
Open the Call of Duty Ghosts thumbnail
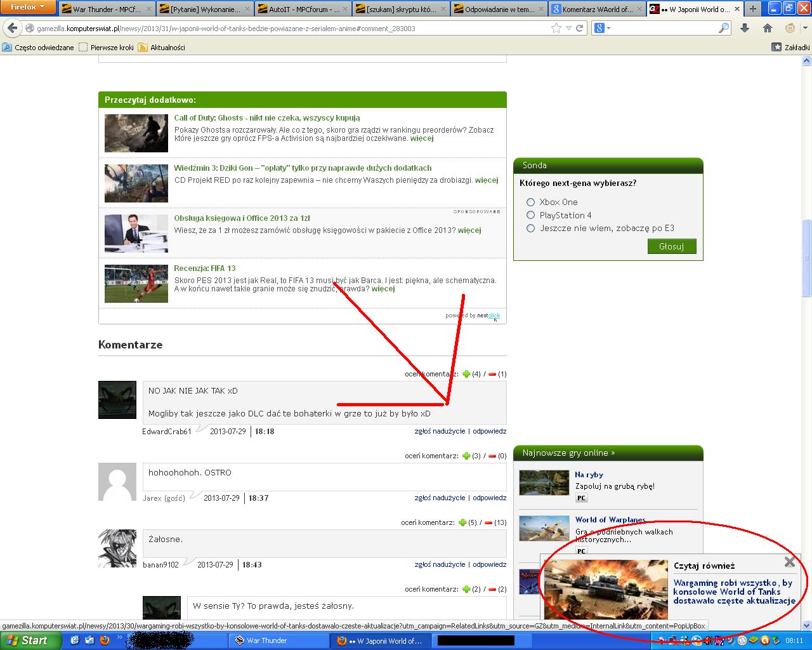[136, 133]
